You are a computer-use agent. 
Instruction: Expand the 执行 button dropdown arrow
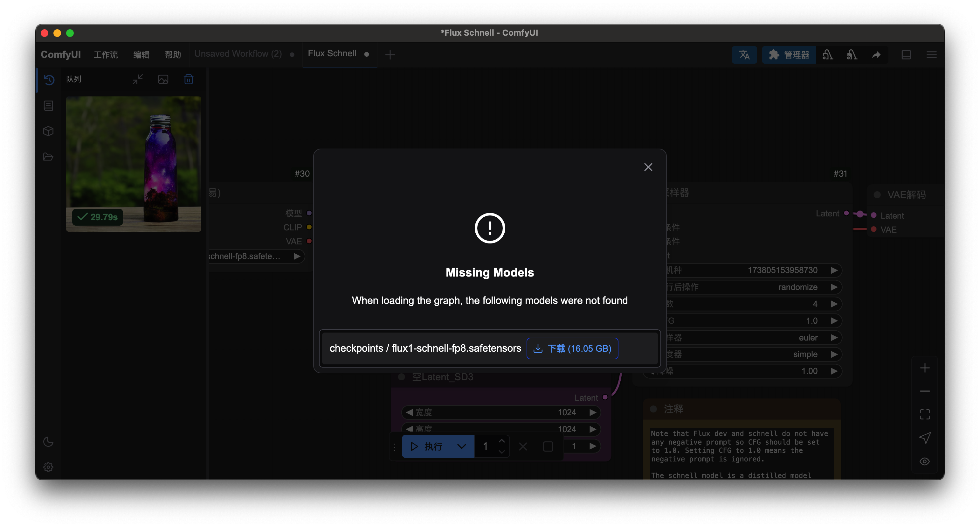461,446
